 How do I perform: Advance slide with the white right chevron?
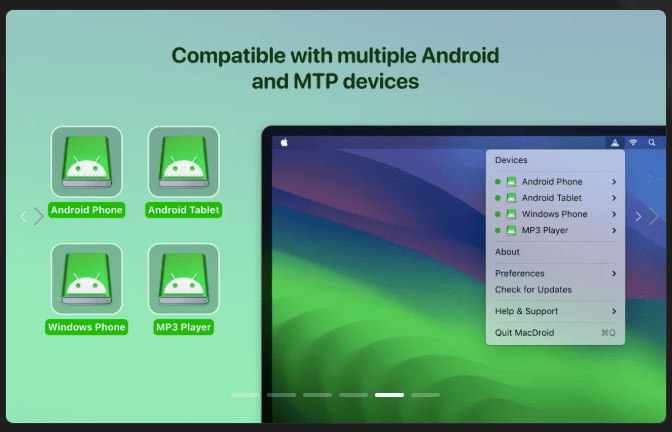coord(638,216)
